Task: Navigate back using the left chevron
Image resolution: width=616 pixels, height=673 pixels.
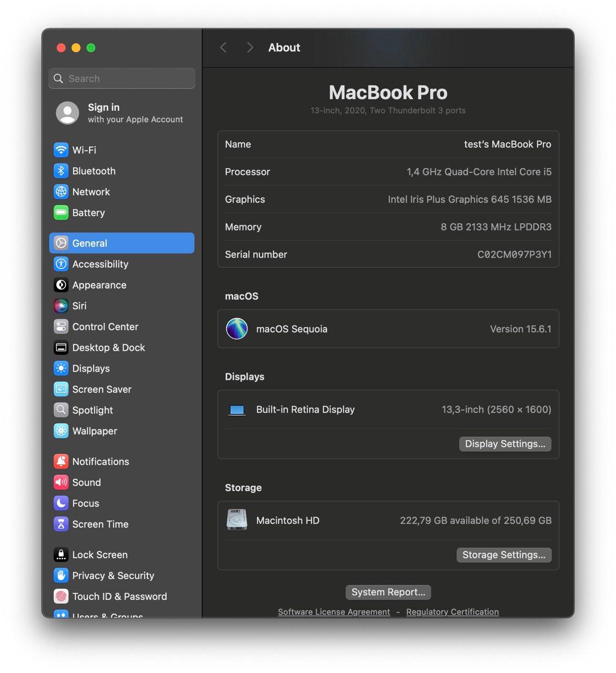Action: pyautogui.click(x=223, y=47)
